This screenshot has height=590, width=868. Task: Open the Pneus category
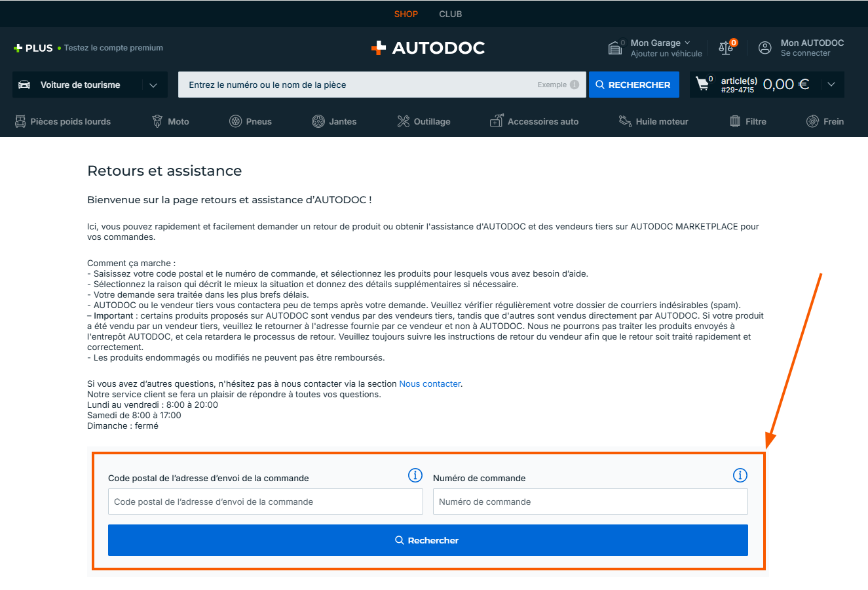(x=250, y=121)
